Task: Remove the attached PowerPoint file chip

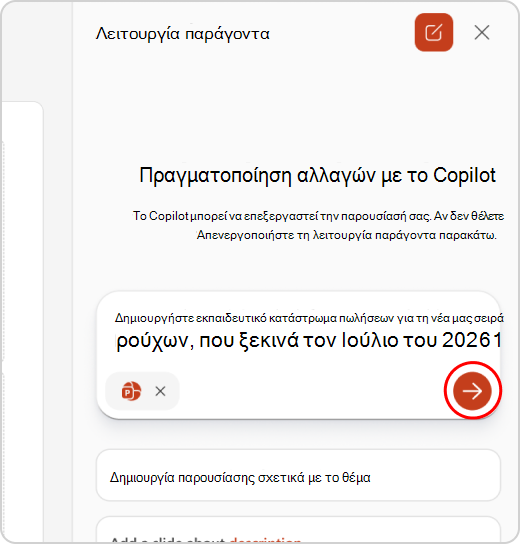Action: (160, 391)
